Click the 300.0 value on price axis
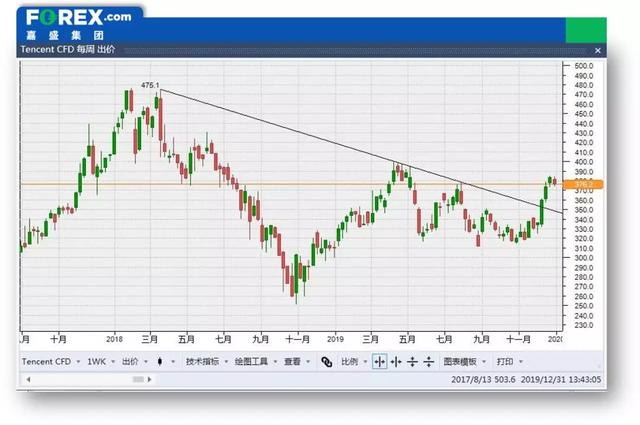 click(x=583, y=258)
